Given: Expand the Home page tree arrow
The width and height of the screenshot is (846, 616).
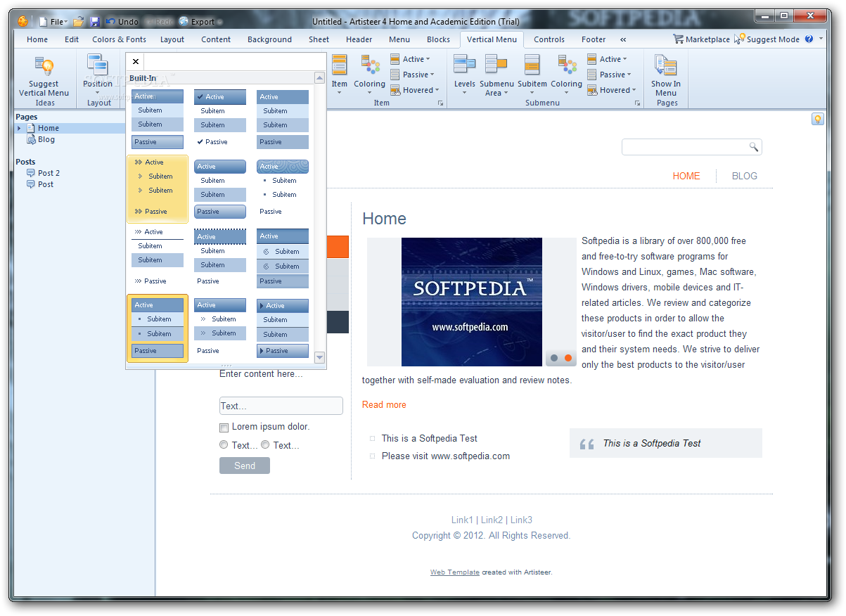Looking at the screenshot, I should [20, 128].
